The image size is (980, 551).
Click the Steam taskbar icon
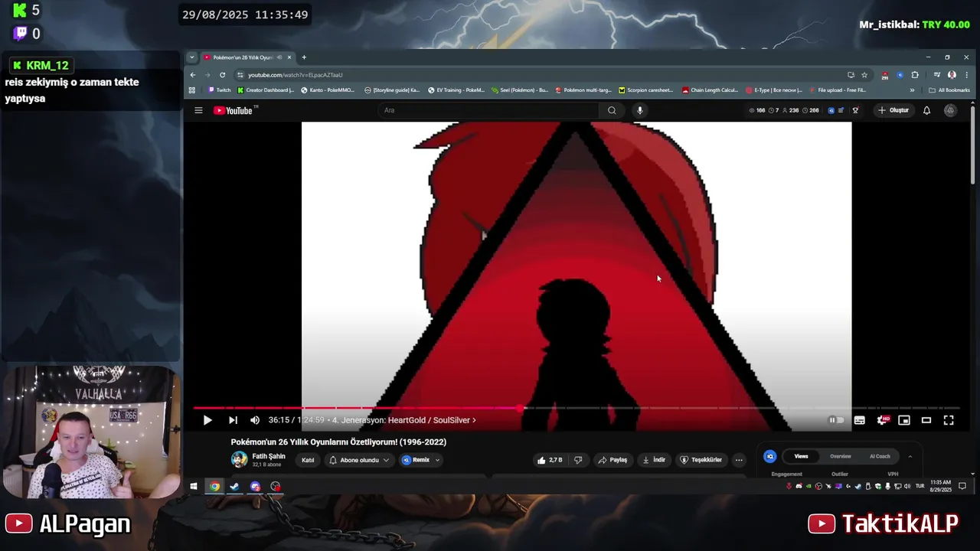click(235, 487)
